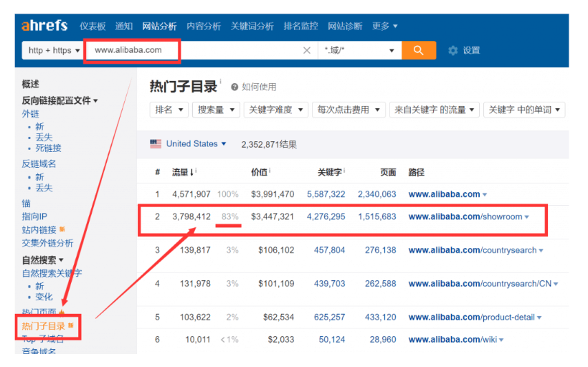Expand the arrow next to /showroom path
588x367 pixels.
point(527,217)
